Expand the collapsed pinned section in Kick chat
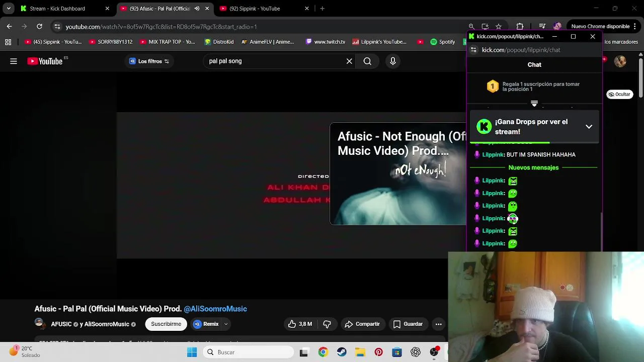Screen dimensions: 644x362 point(534,104)
